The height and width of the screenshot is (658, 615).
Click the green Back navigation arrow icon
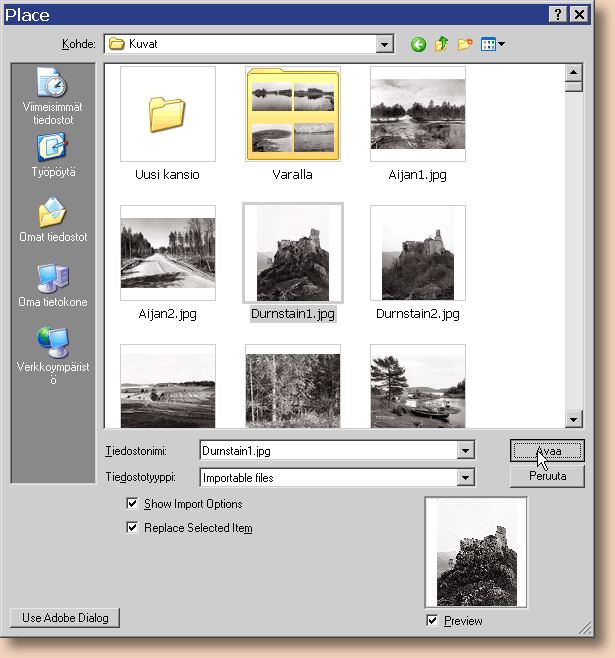[x=418, y=44]
